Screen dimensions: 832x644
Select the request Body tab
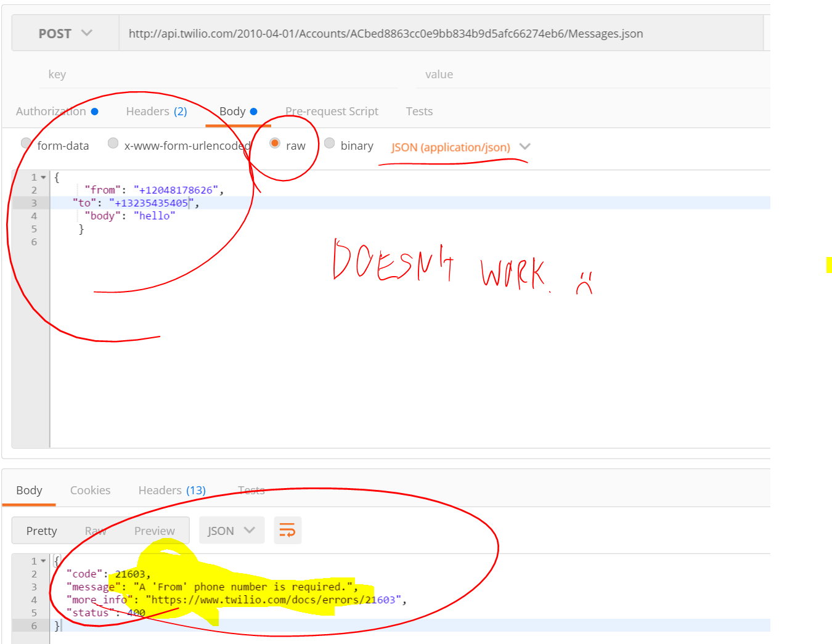238,112
